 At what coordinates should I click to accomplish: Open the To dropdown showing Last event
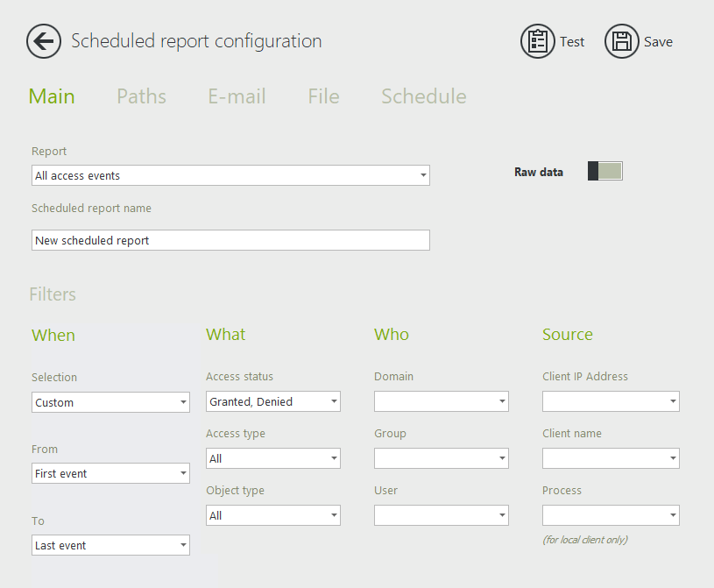(110, 545)
